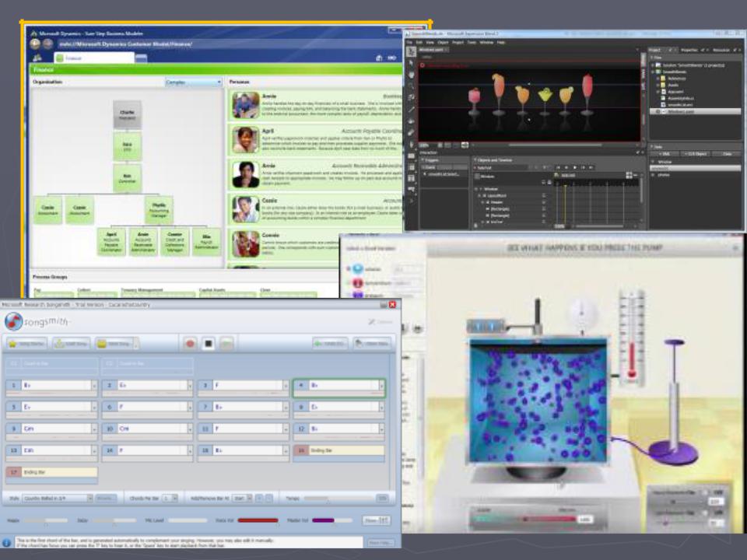This screenshot has width=747, height=560.
Task: Click the Back button in the Dynamics window
Action: coord(35,44)
